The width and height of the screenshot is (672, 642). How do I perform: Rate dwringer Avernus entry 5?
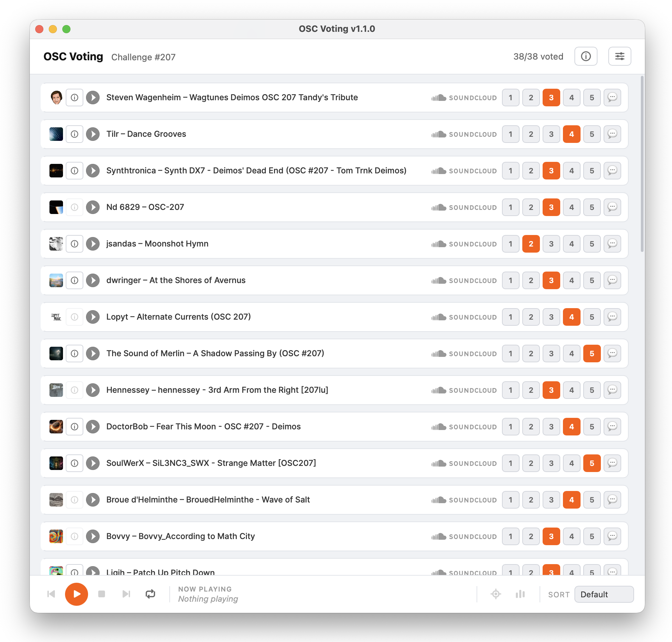[x=591, y=280]
